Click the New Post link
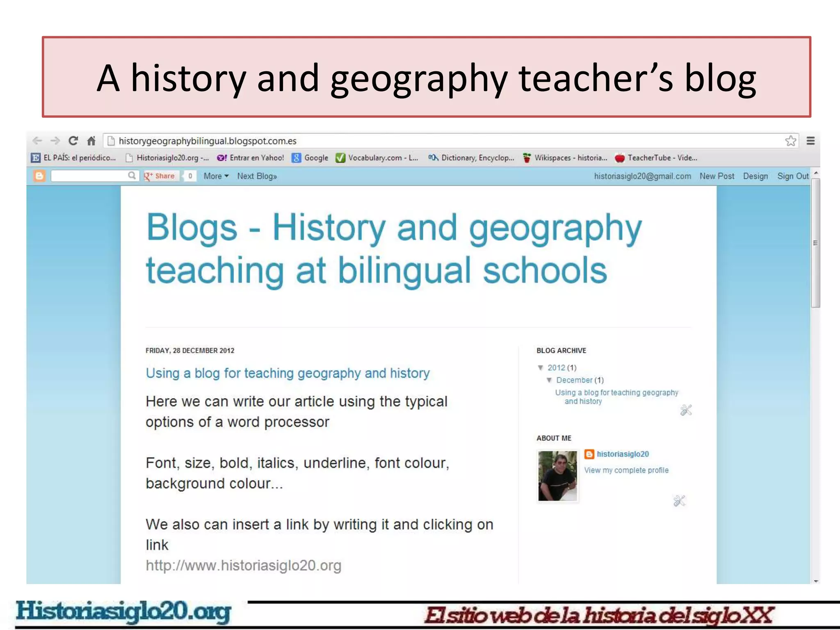Image resolution: width=840 pixels, height=630 pixels. (717, 176)
